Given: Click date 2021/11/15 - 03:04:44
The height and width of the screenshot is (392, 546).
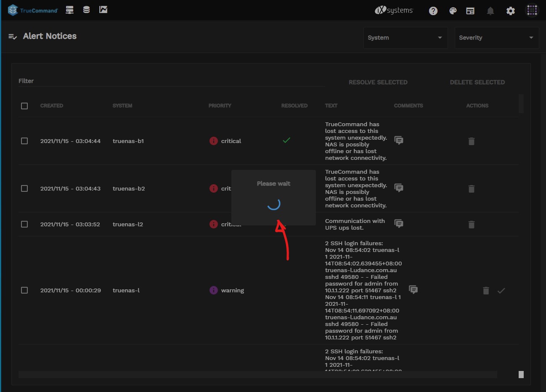Looking at the screenshot, I should click(x=70, y=141).
